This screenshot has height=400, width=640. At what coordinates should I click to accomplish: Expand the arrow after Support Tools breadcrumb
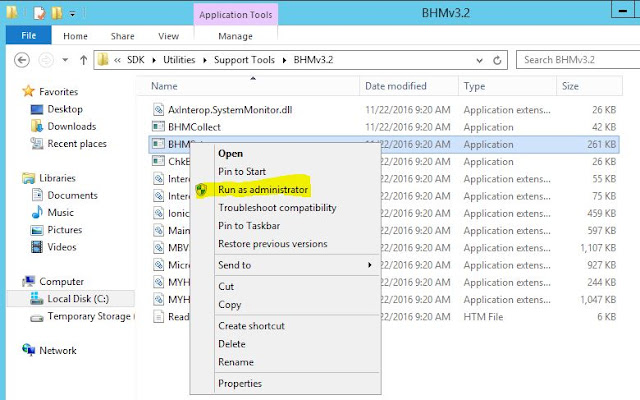click(284, 60)
